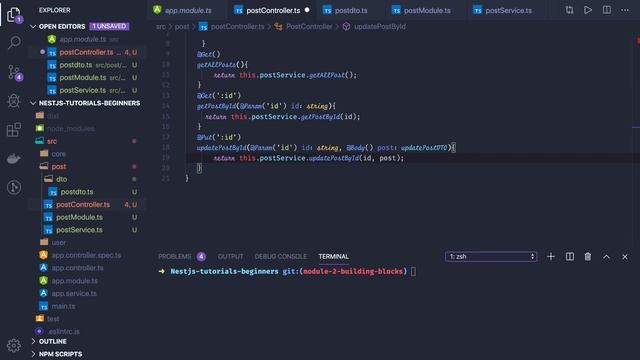Open the Search view icon
Image resolution: width=640 pixels, height=360 pixels.
[x=14, y=43]
